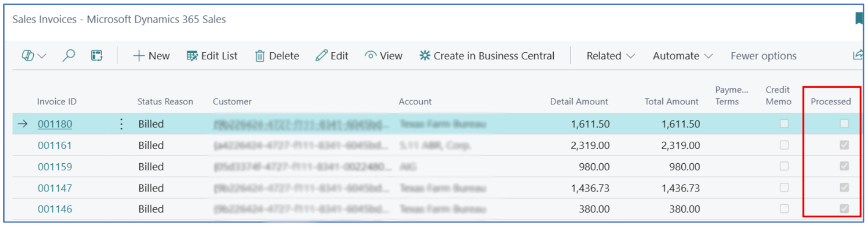Toggle Processed checkbox for invoice 001147

coord(844,187)
